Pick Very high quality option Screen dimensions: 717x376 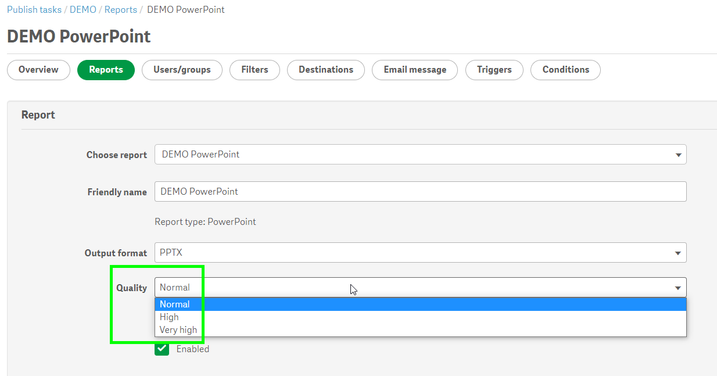[x=420, y=330]
